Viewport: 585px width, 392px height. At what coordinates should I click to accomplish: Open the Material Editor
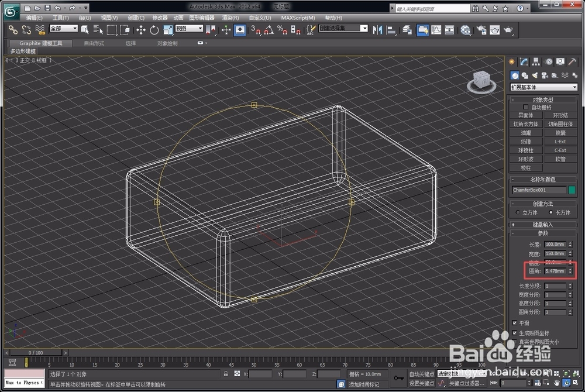pos(465,30)
